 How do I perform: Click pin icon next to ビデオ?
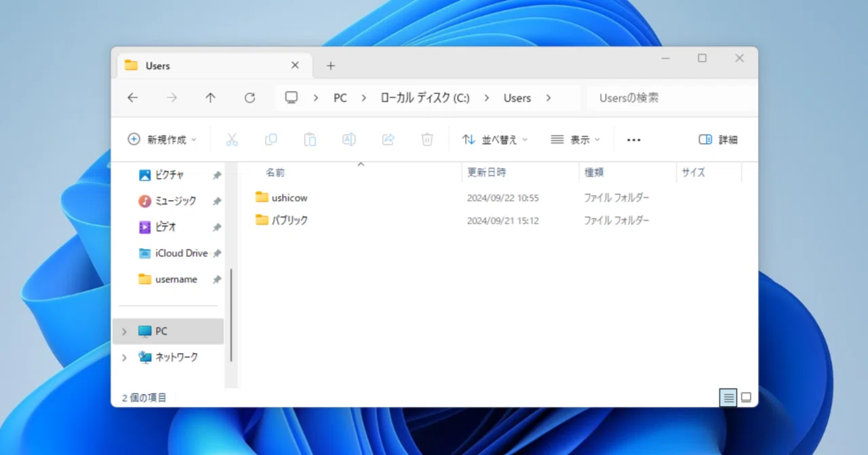point(217,227)
